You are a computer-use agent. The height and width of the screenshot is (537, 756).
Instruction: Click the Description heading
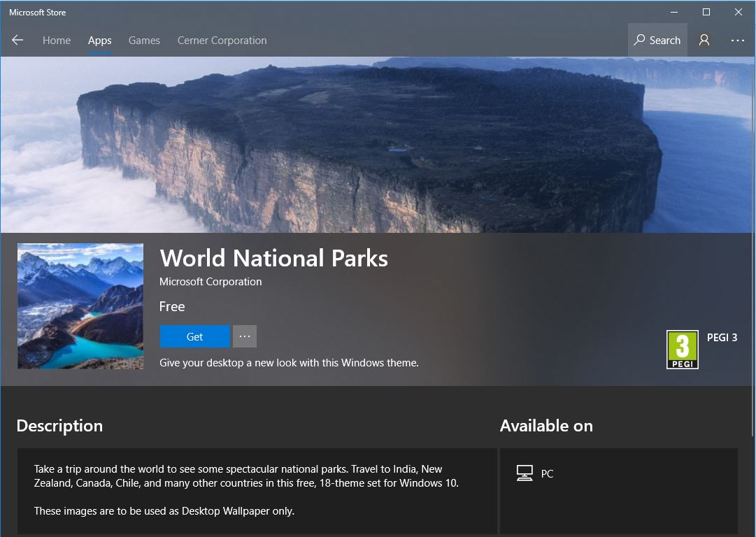click(59, 425)
